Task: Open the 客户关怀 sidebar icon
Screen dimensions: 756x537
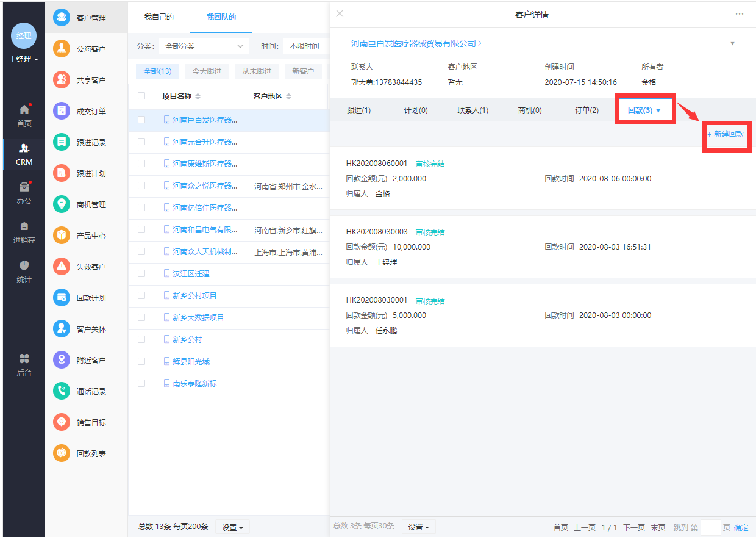Action: (x=61, y=328)
